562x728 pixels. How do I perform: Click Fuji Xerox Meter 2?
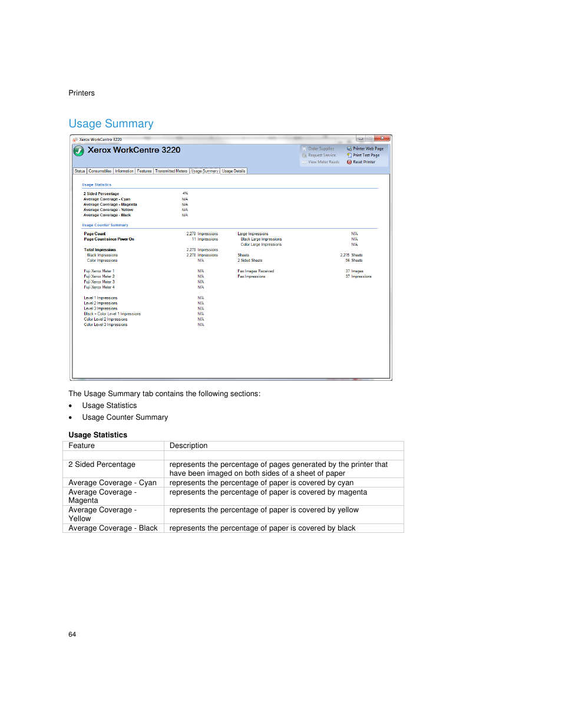(99, 276)
